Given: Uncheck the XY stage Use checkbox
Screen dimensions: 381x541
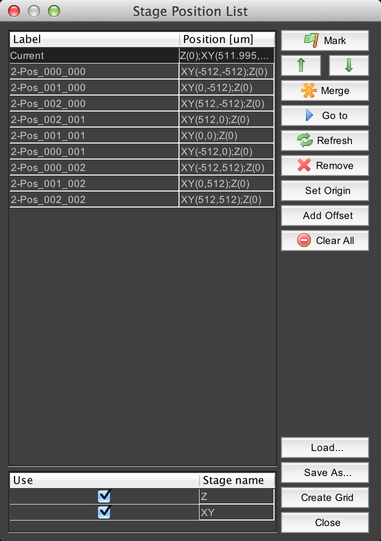Looking at the screenshot, I should (x=104, y=512).
